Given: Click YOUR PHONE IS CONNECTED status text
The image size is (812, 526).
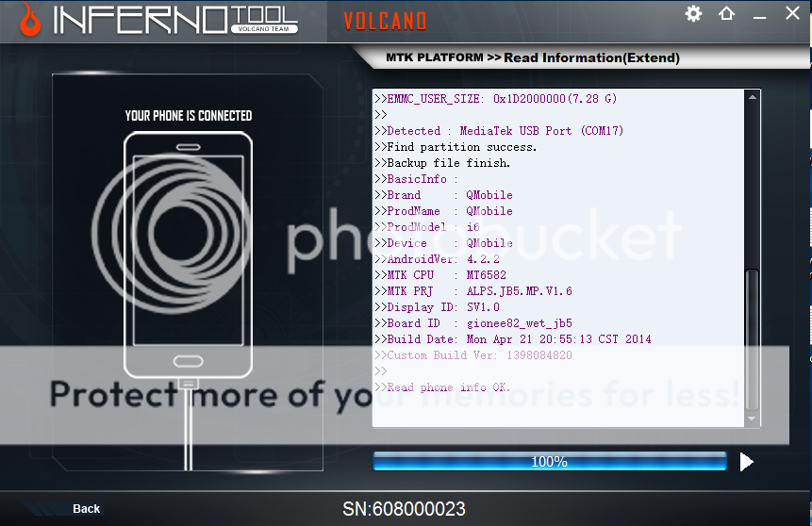Looking at the screenshot, I should pos(189,116).
